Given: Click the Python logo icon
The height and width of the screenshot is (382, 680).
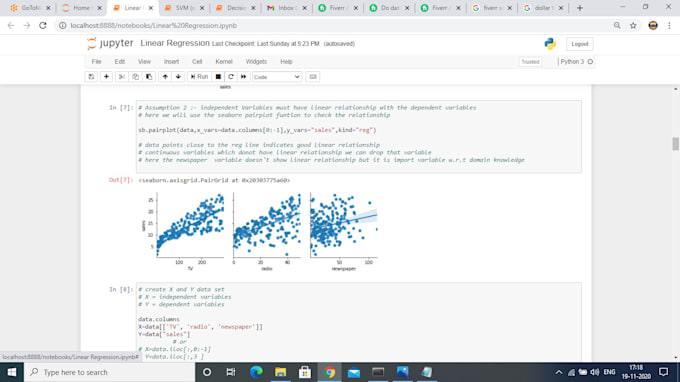Looking at the screenshot, I should (x=550, y=43).
